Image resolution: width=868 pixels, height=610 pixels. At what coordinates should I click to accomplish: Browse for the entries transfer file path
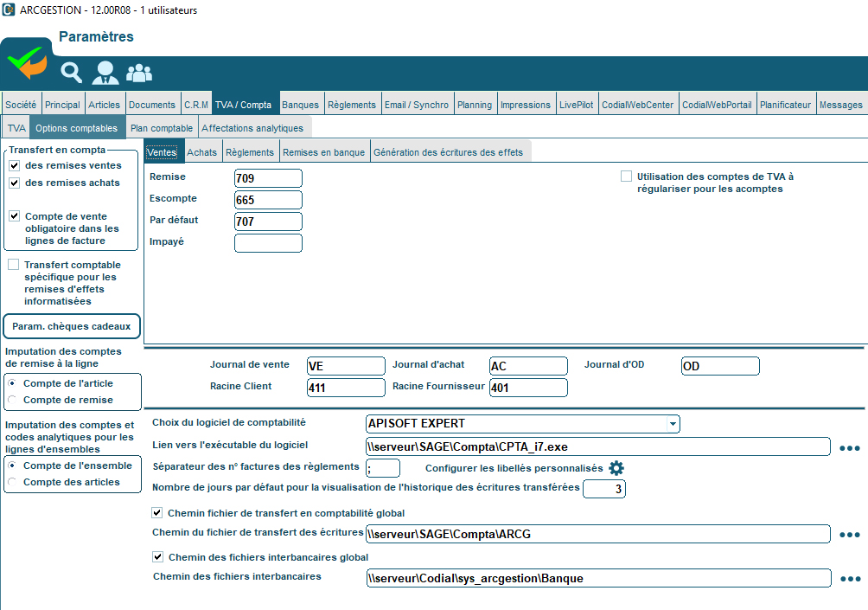click(x=850, y=534)
